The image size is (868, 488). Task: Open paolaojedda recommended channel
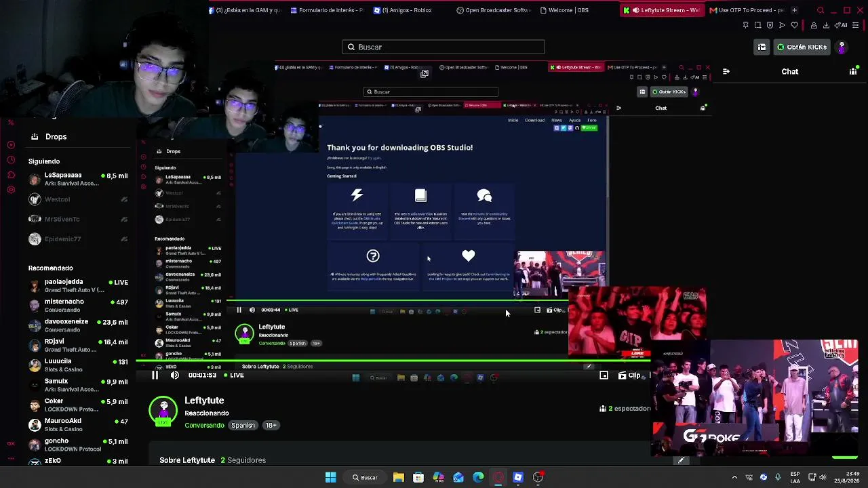pos(78,285)
